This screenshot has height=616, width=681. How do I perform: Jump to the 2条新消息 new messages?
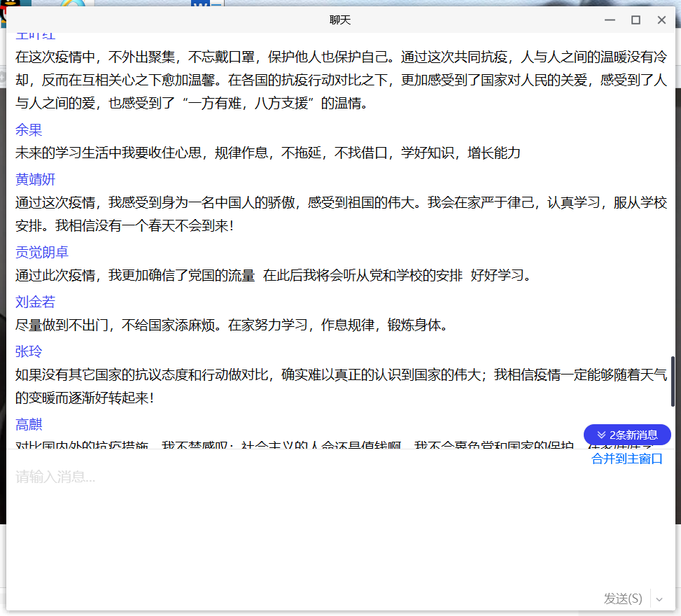(x=627, y=435)
